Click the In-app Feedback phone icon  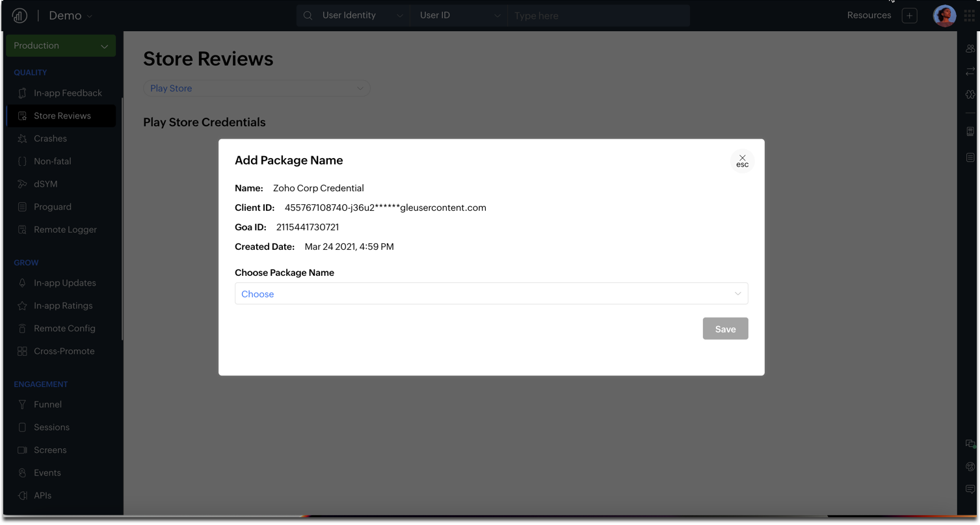tap(22, 93)
